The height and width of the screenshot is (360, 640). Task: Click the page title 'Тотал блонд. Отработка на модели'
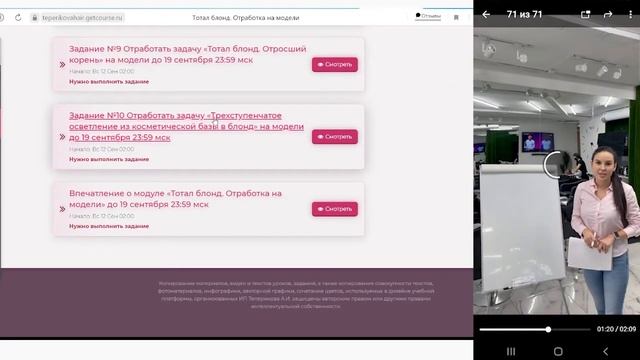click(x=246, y=18)
